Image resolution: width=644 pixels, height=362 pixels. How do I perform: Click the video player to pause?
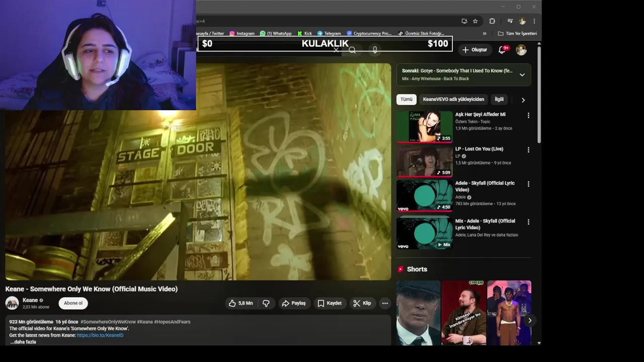tap(198, 172)
